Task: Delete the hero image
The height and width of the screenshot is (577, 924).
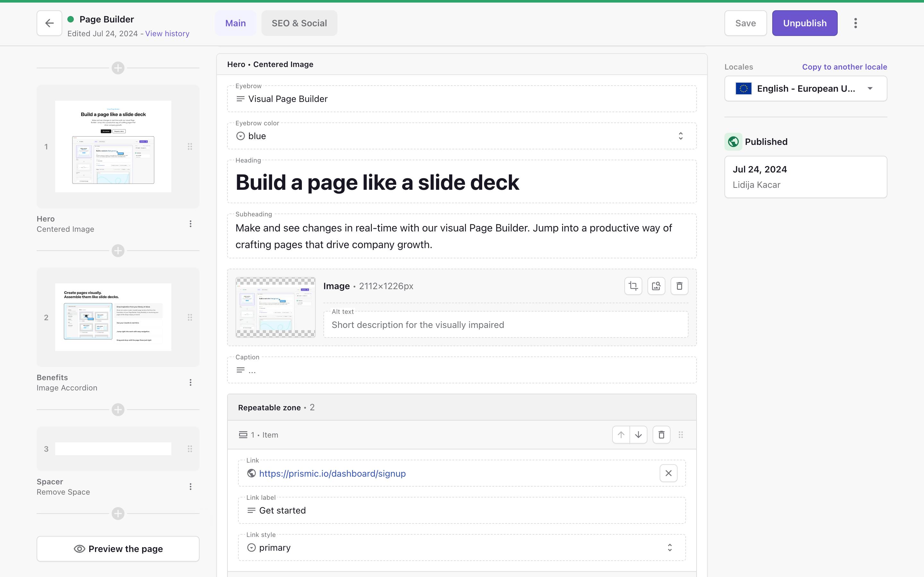Action: 679,286
